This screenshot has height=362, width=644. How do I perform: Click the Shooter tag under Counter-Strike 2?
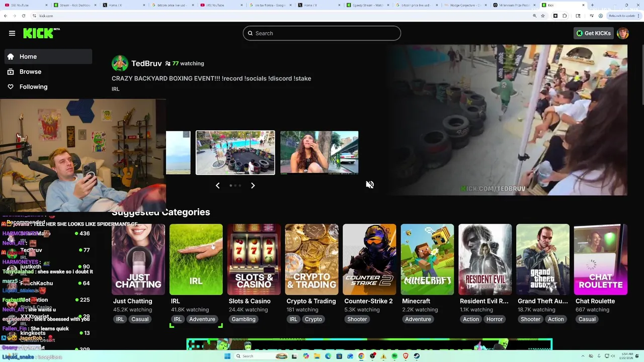click(x=357, y=319)
